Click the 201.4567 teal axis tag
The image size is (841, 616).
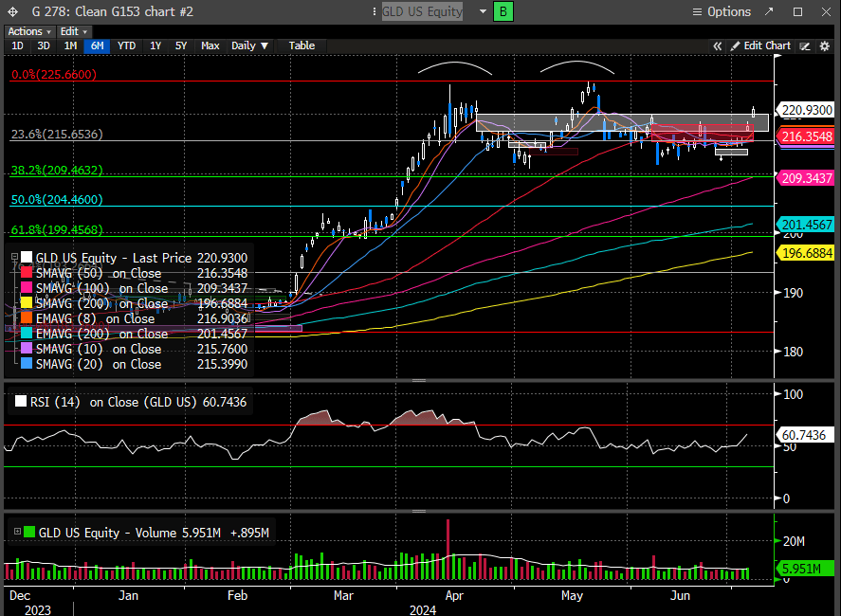point(806,225)
